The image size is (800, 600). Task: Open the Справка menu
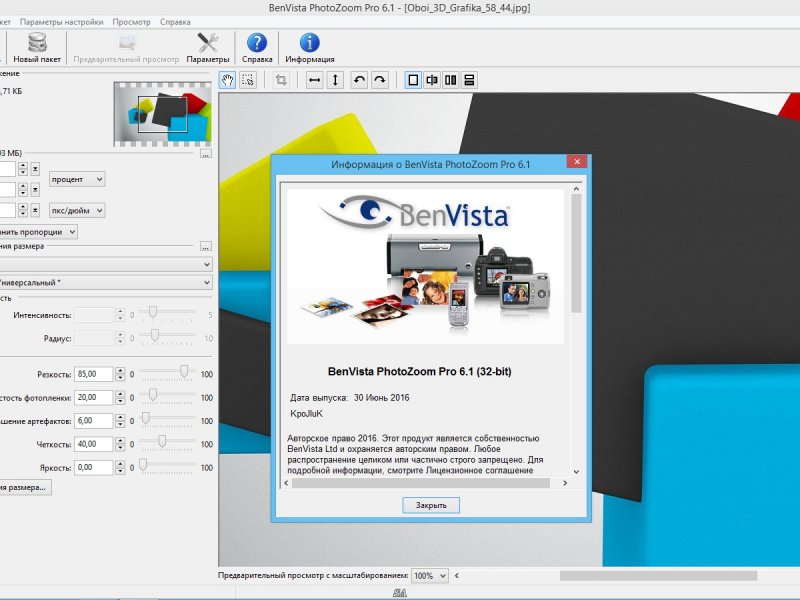click(x=175, y=22)
